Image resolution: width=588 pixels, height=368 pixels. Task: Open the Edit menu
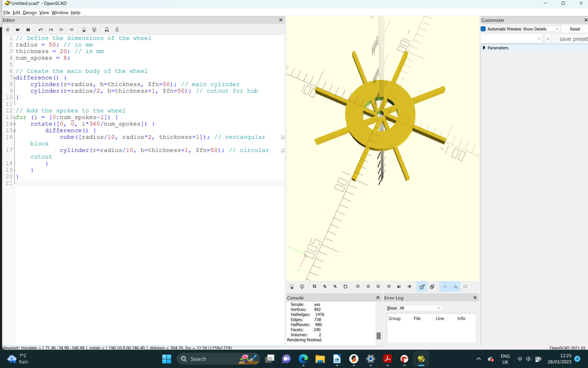pos(16,12)
